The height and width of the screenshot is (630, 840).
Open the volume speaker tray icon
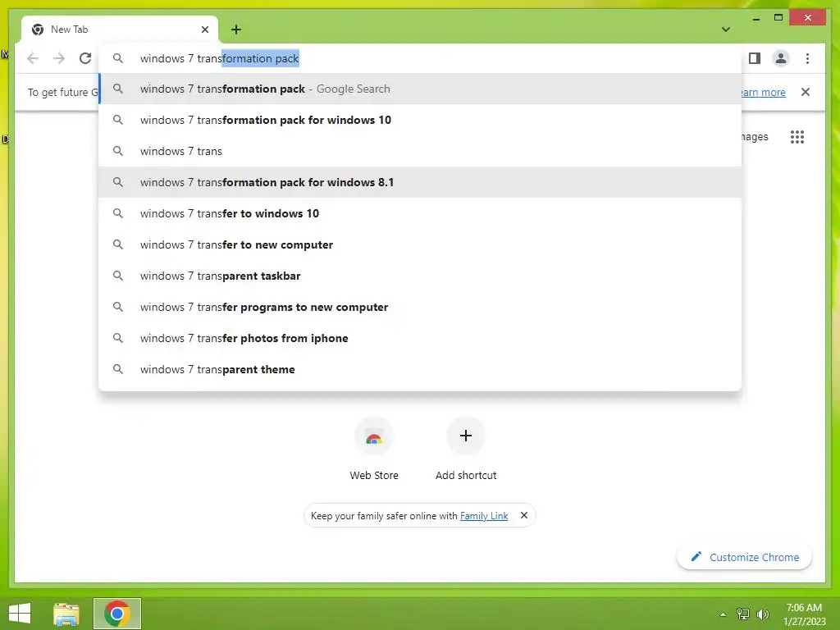pos(763,614)
